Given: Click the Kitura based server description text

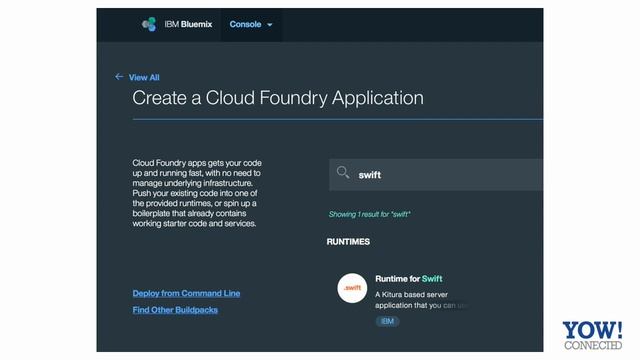Looking at the screenshot, I should [x=420, y=300].
